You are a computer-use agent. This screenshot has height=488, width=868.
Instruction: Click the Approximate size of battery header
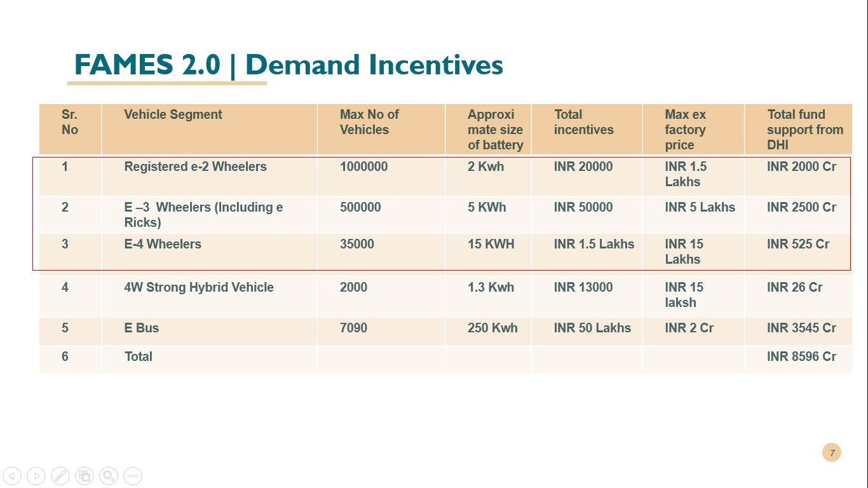495,130
